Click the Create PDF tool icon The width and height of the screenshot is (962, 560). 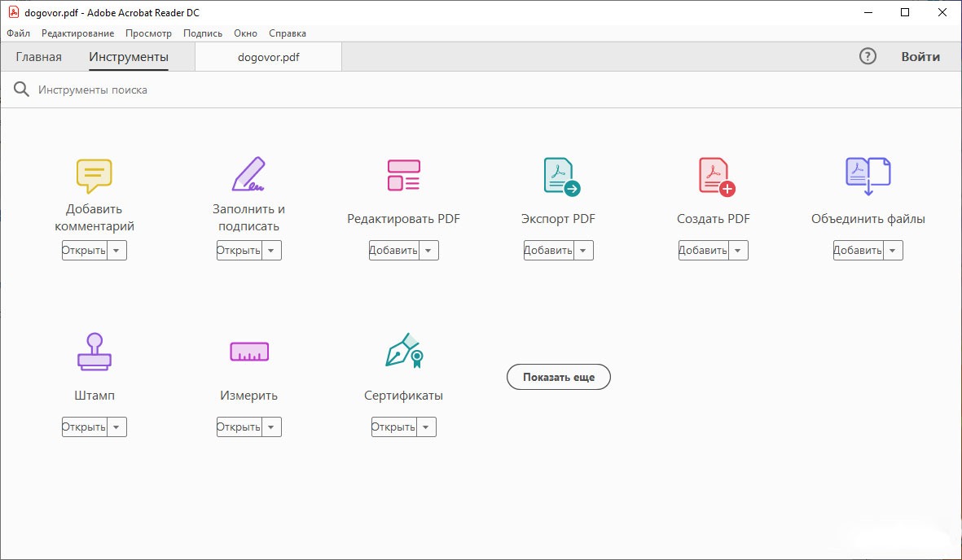coord(715,176)
